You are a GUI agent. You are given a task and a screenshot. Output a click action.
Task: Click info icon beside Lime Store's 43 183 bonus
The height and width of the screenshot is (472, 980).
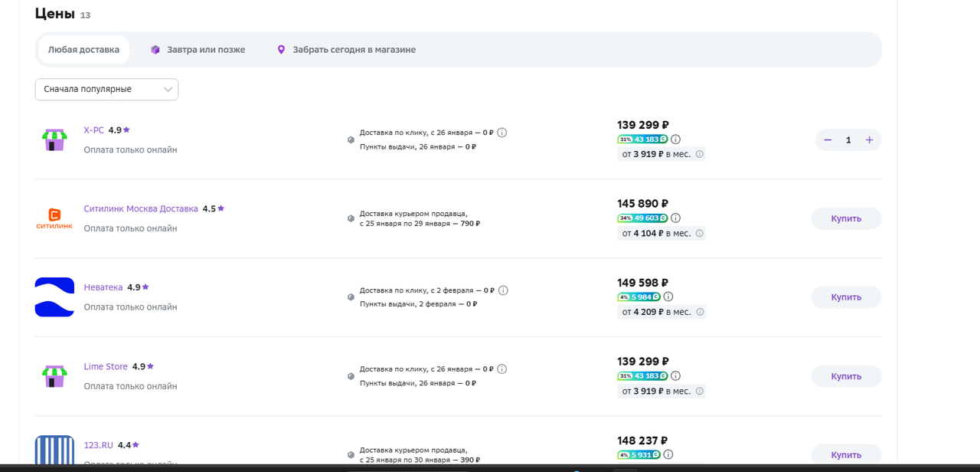(675, 376)
